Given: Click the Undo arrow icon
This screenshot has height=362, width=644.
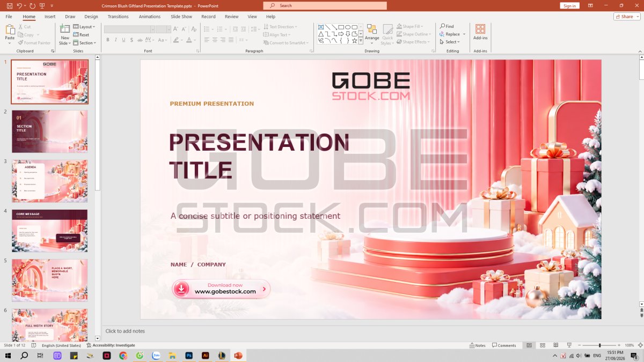Looking at the screenshot, I should [x=19, y=5].
